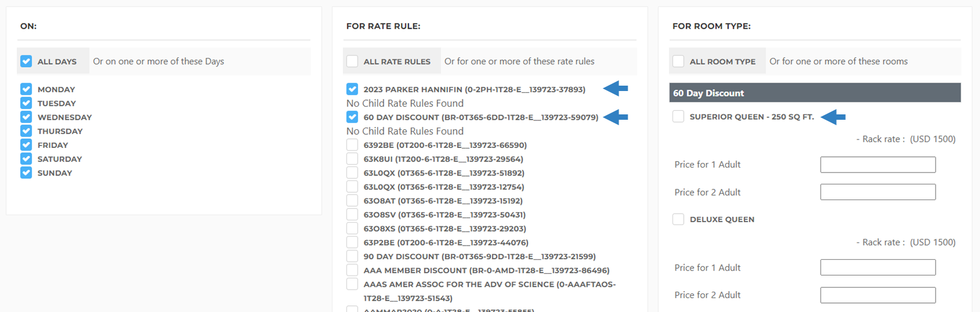Uncheck the 60 Day Discount rate rule
This screenshot has width=980, height=312.
point(352,117)
